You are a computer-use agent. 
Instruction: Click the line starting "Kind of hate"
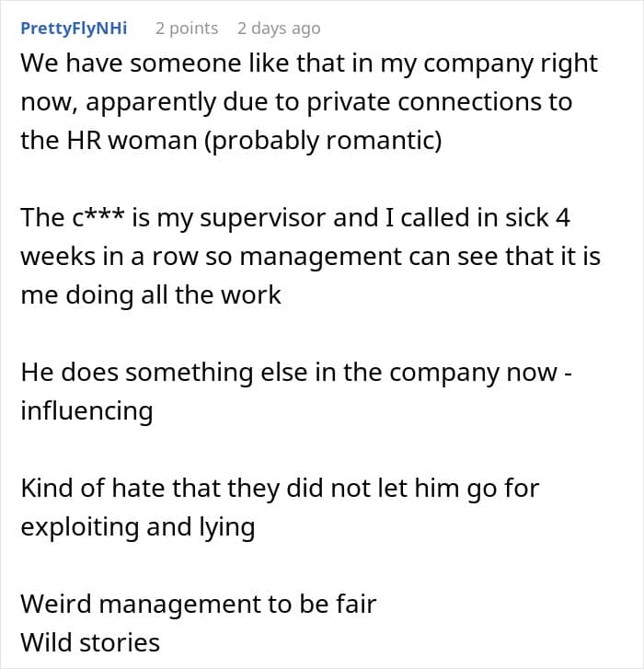[280, 488]
